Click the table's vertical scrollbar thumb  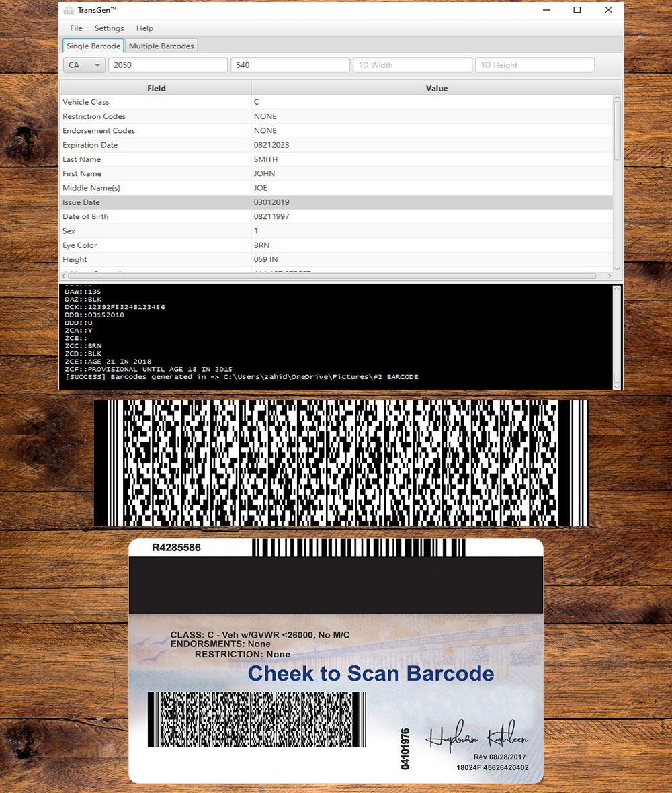tap(617, 131)
